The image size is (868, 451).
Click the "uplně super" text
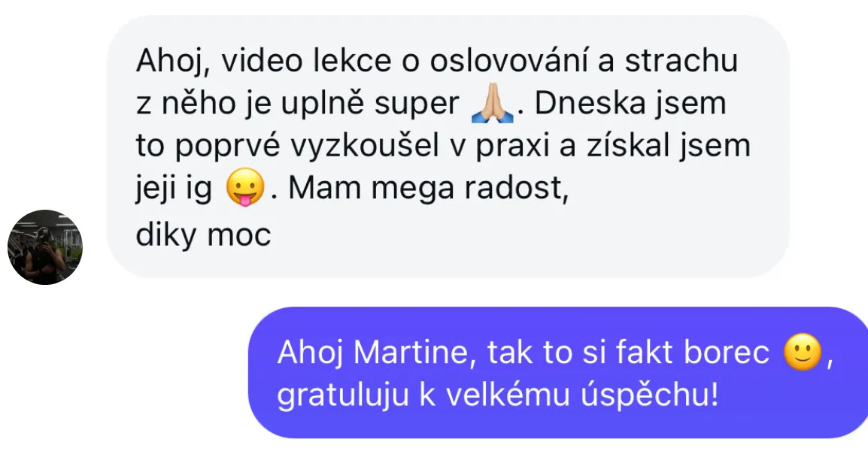(370, 104)
